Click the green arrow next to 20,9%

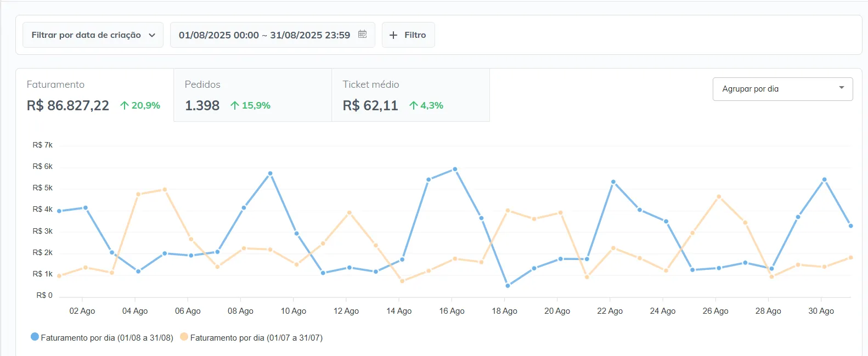click(125, 105)
